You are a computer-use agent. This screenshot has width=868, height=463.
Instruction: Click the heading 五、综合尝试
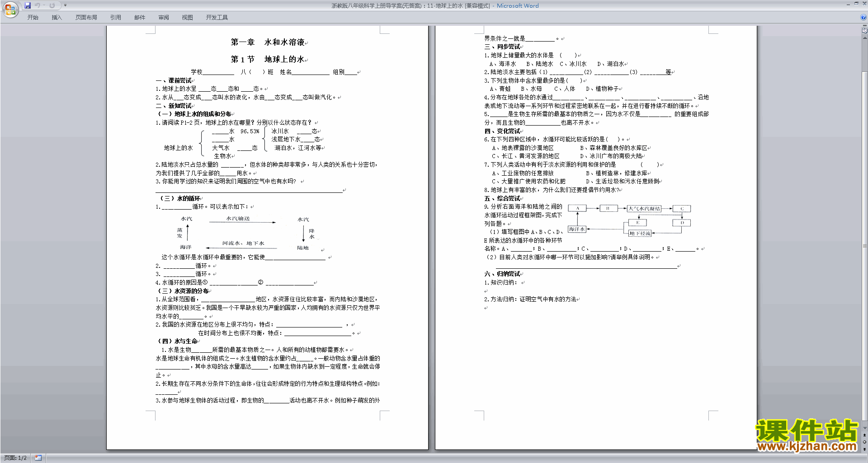click(x=502, y=198)
